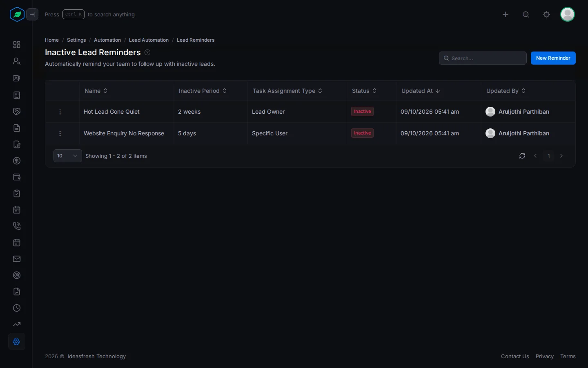Image resolution: width=588 pixels, height=368 pixels.
Task: Go to the next page arrow
Action: (561, 156)
